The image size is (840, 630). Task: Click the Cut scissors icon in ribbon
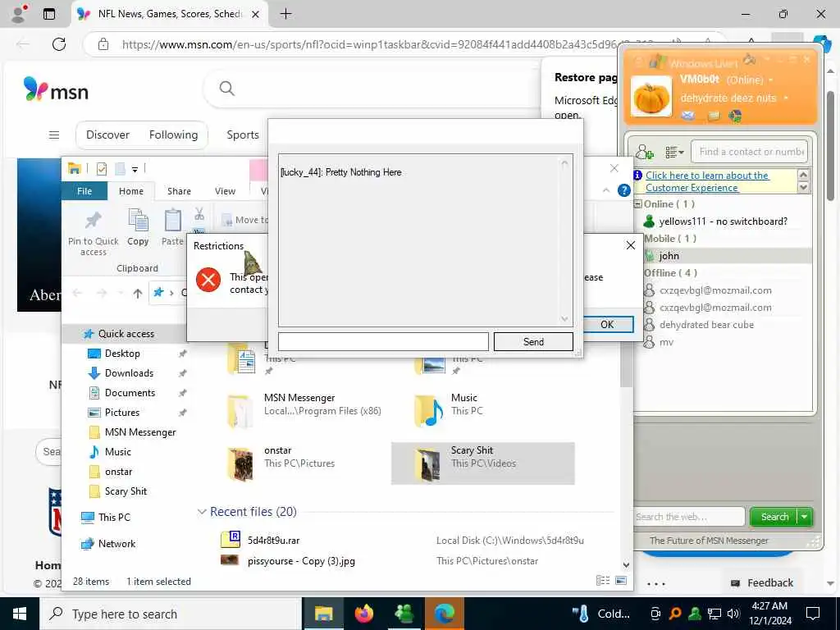coord(199,214)
